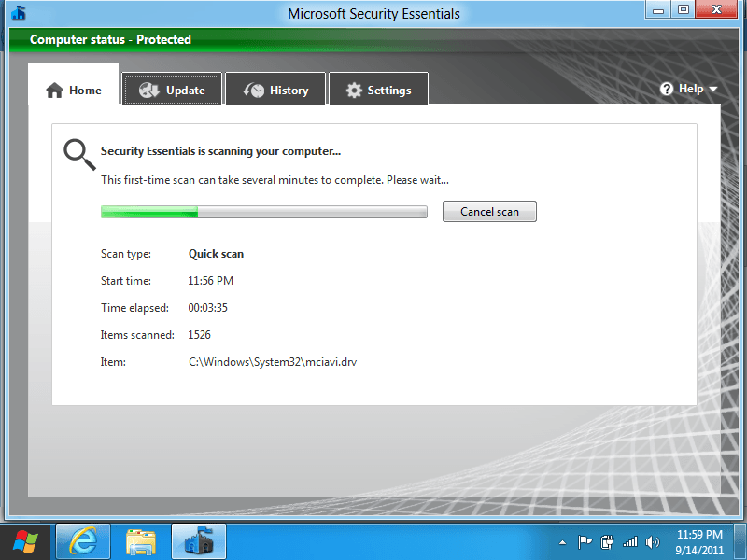Switch to the History tab

(x=275, y=90)
